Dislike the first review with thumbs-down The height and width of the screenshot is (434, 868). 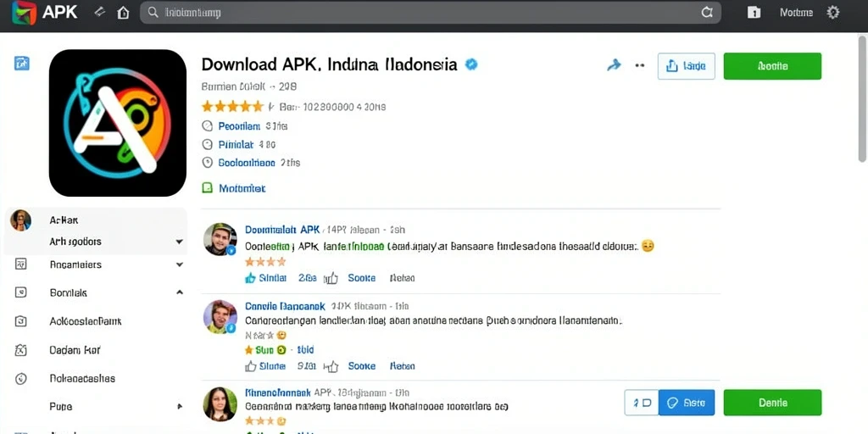pyautogui.click(x=331, y=278)
